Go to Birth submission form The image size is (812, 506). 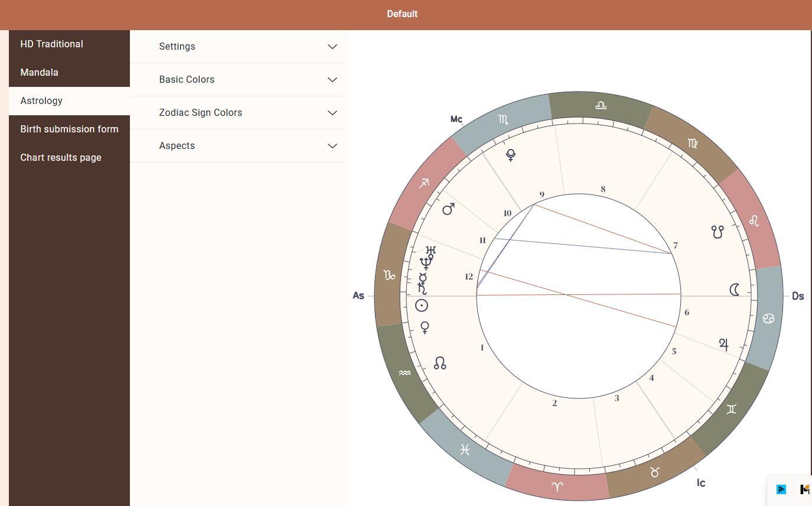click(x=69, y=129)
